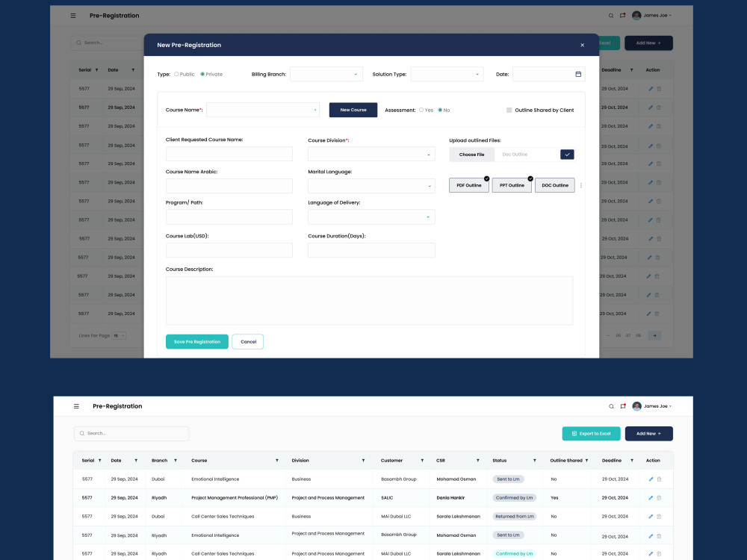Filter by the Branch column
This screenshot has height=560, width=747.
pos(176,461)
